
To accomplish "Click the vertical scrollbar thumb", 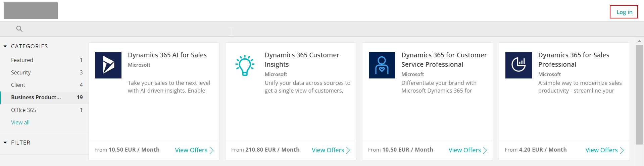I will click(639, 95).
